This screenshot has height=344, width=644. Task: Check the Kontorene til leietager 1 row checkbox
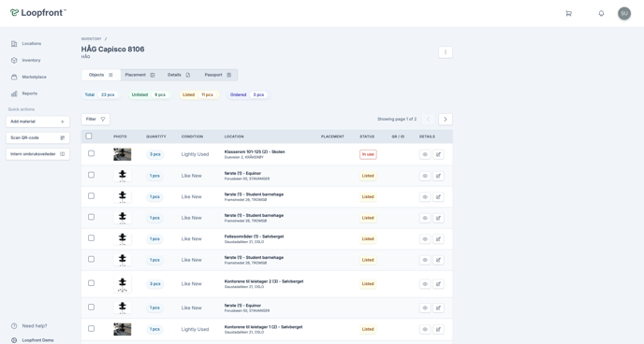91,328
